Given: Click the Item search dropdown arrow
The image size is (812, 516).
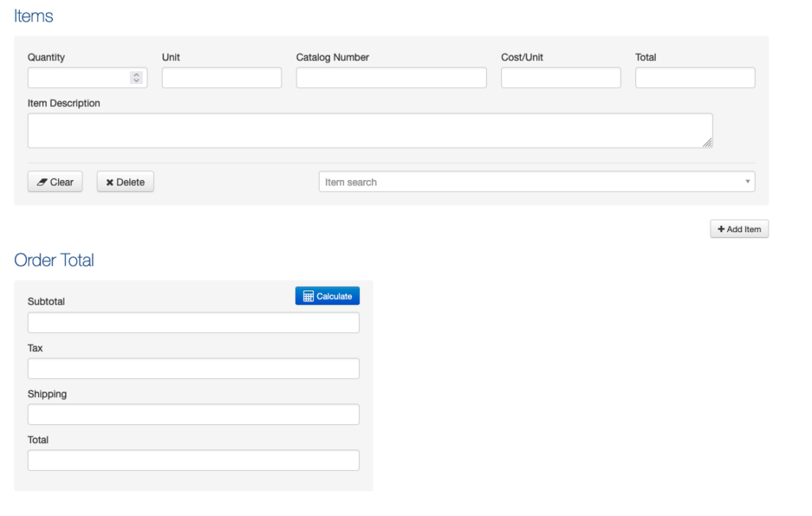Looking at the screenshot, I should point(747,182).
